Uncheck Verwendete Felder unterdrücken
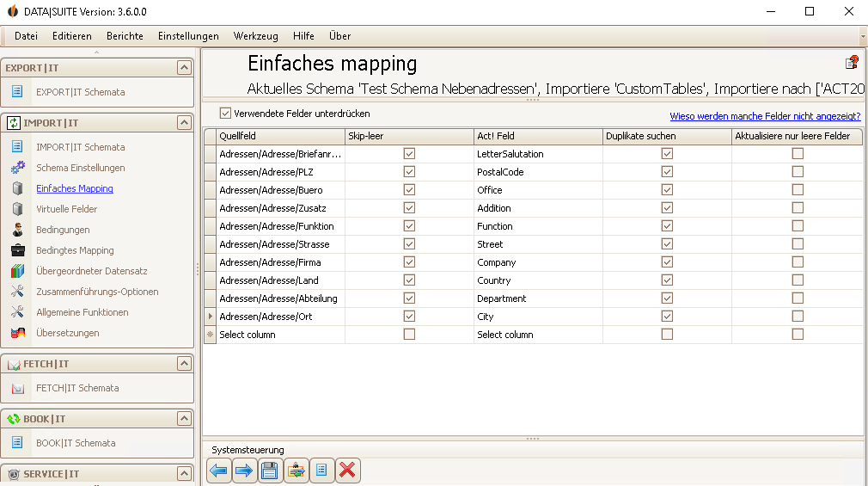Screen dimensions: 868x486 click(225, 114)
